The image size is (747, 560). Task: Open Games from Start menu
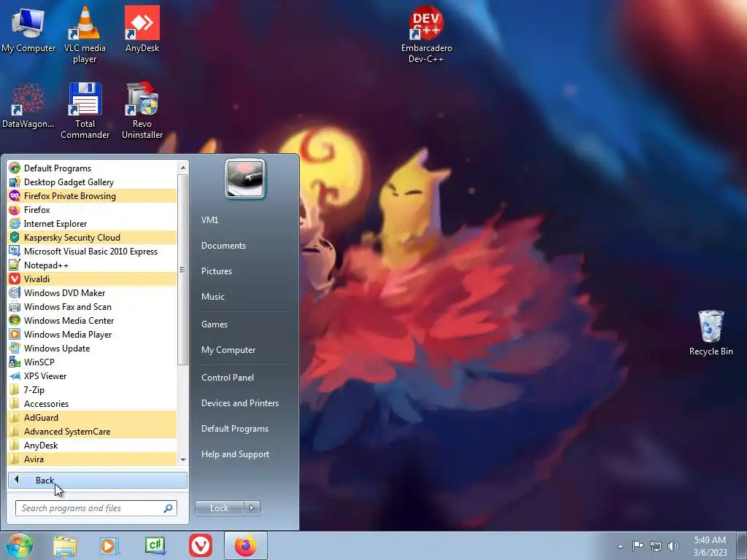click(x=214, y=324)
